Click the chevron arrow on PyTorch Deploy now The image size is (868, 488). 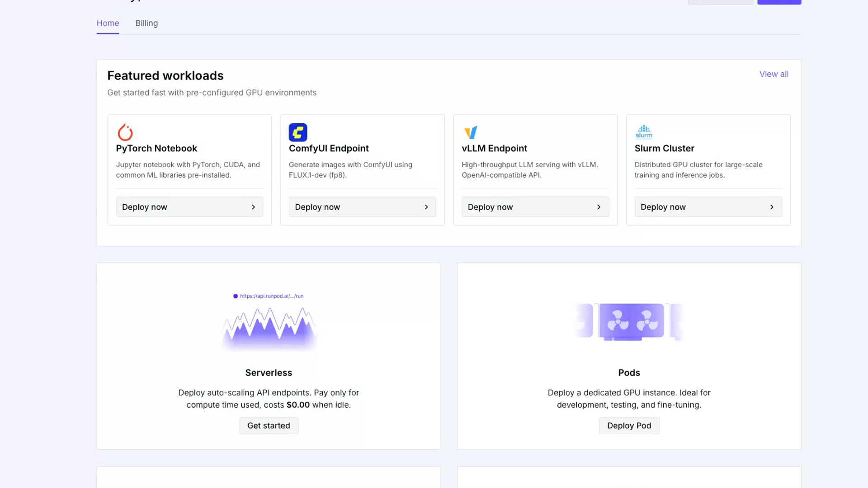(x=253, y=207)
